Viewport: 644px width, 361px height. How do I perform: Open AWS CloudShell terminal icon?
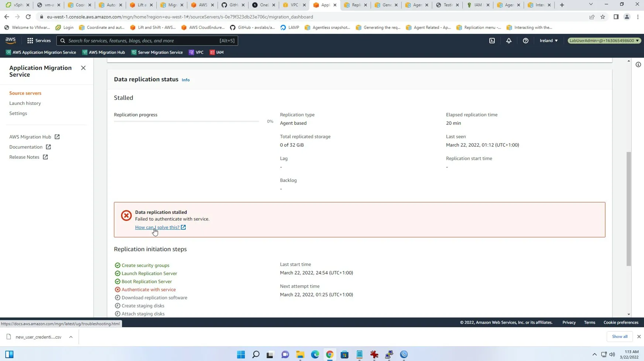492,41
